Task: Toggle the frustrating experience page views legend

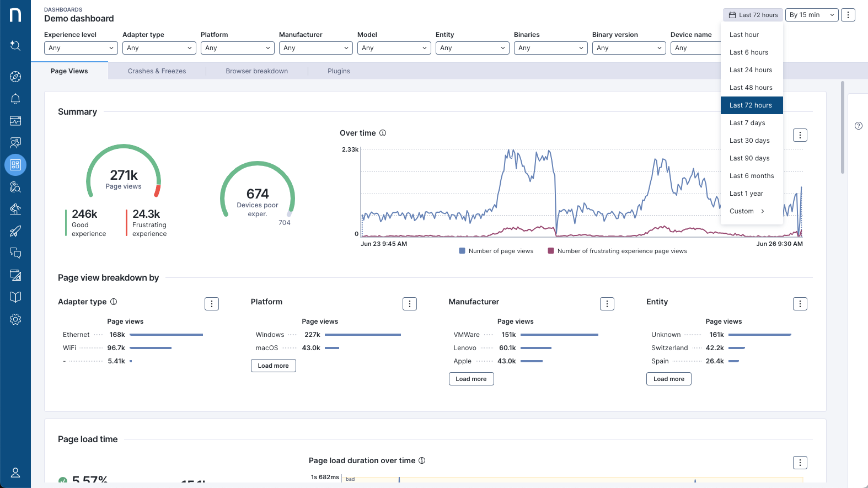Action: 618,251
